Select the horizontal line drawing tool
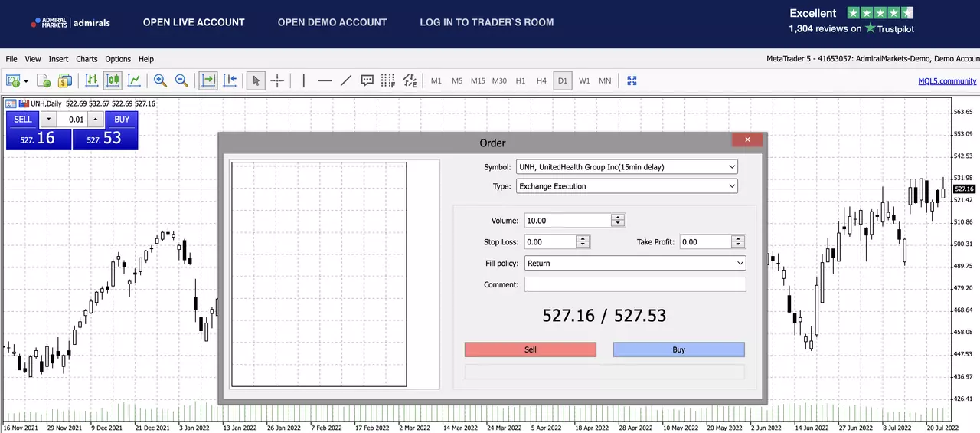 tap(325, 80)
